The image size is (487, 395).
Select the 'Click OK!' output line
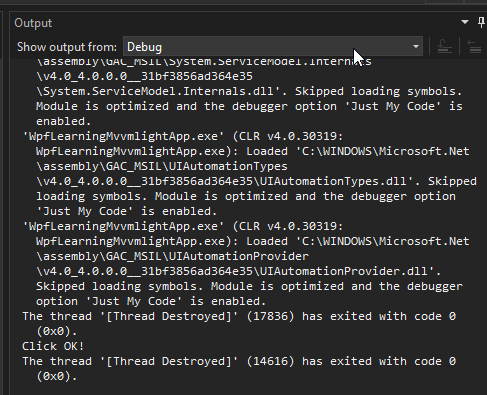click(53, 346)
